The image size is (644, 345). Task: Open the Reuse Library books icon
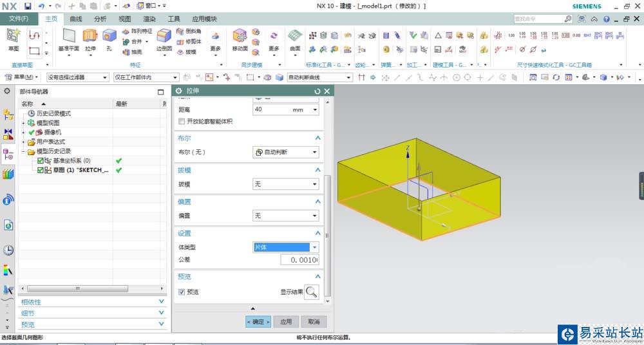tap(8, 174)
